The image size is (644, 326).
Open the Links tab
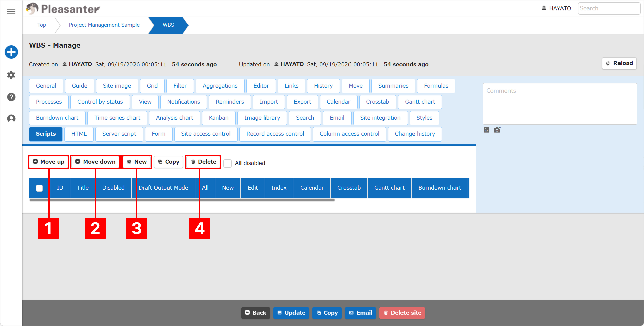coord(291,86)
